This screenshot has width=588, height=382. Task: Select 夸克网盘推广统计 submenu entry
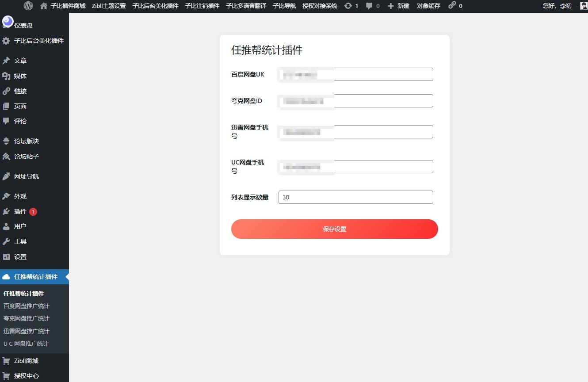pos(26,318)
